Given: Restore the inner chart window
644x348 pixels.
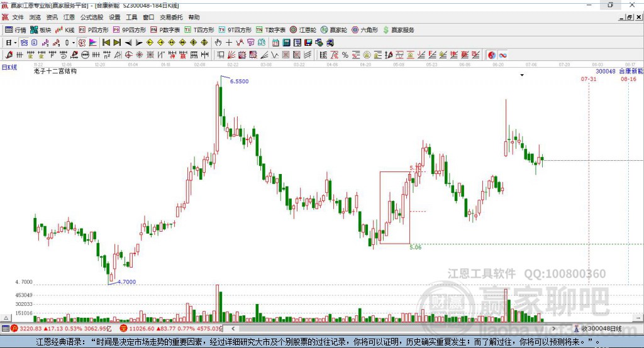Looking at the screenshot, I should click(630, 17).
